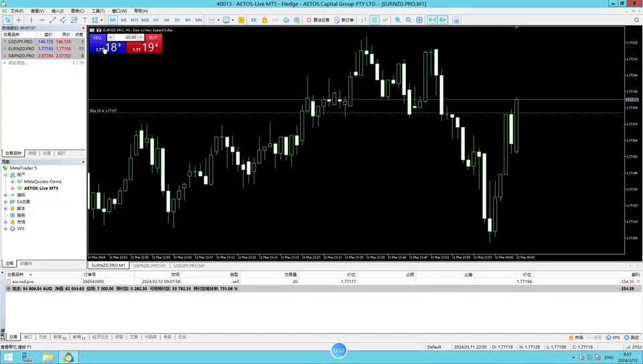This screenshot has width=643, height=364.
Task: Switch to the USDJPY.PRO,M1 chart tab
Action: (x=189, y=266)
